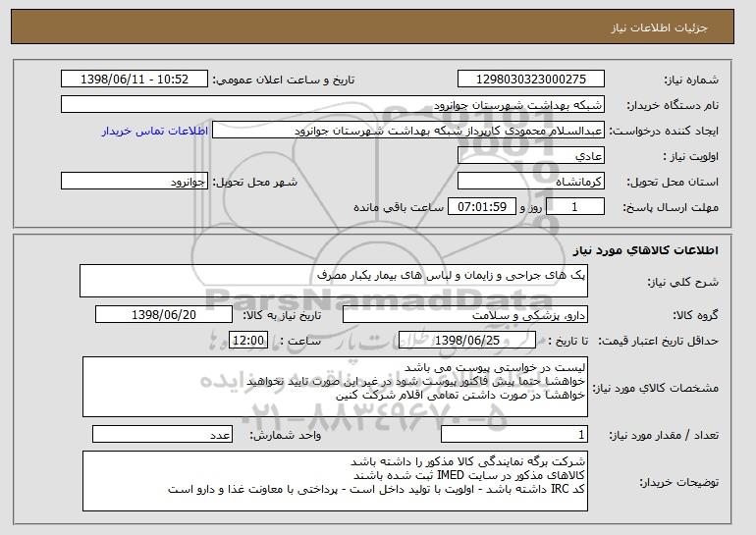Select the need number field 1298030323000275
Viewport: 756px width, 535px height.
coord(531,80)
